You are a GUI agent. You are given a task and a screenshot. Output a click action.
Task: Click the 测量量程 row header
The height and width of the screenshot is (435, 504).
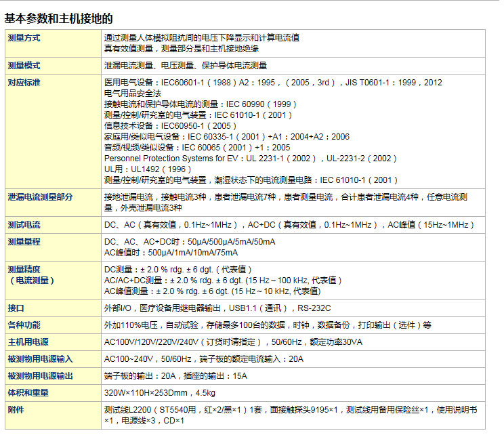tap(24, 242)
